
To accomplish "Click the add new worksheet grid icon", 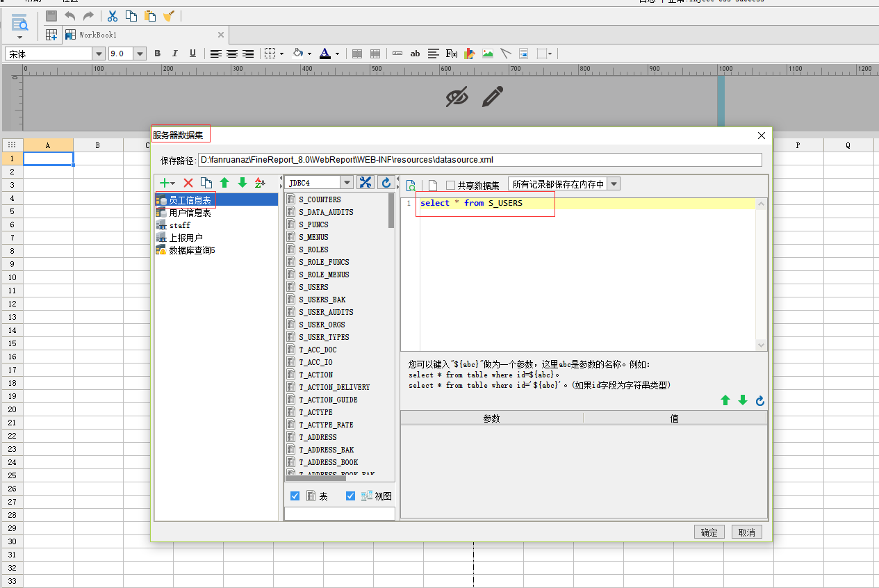I will pyautogui.click(x=51, y=35).
